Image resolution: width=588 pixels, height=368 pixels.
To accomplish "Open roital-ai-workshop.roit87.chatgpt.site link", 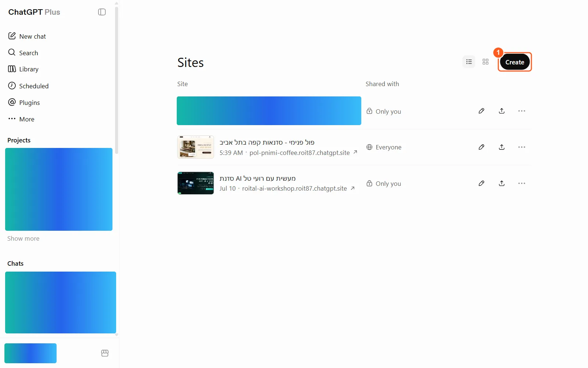I will 294,188.
